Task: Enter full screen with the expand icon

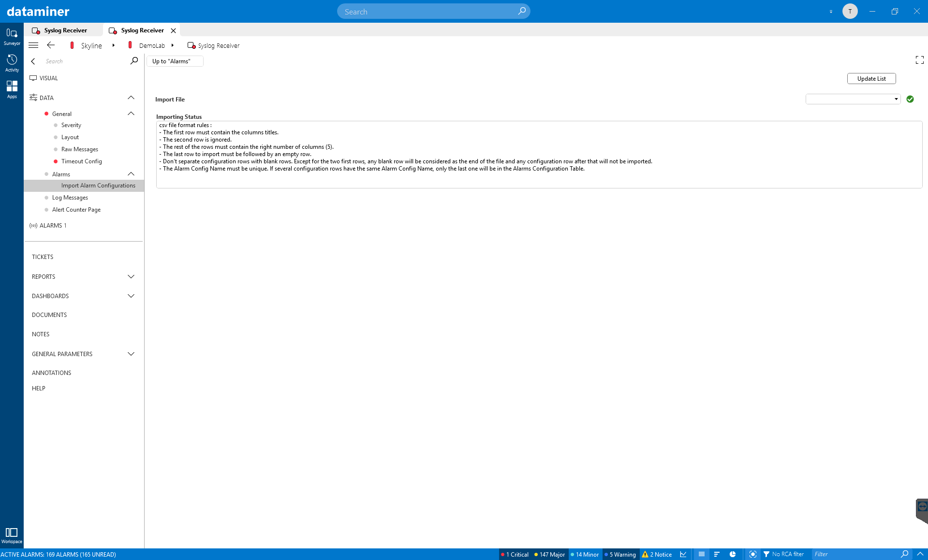Action: click(919, 60)
